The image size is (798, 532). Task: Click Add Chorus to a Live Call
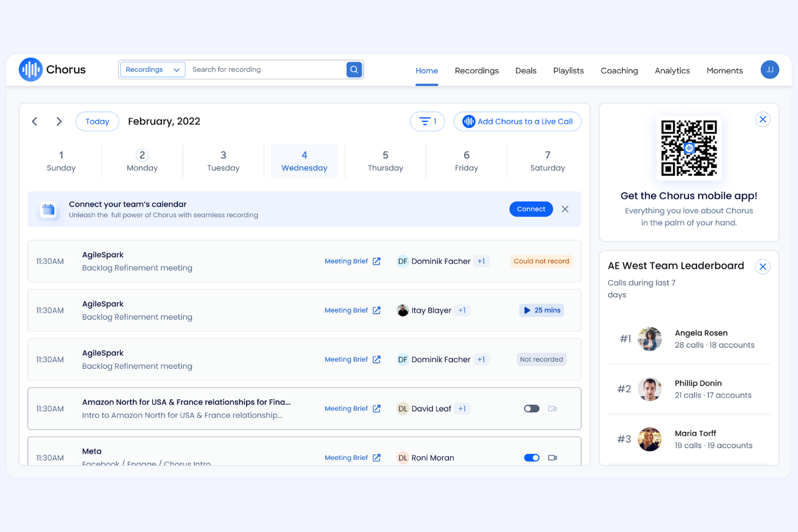tap(517, 121)
